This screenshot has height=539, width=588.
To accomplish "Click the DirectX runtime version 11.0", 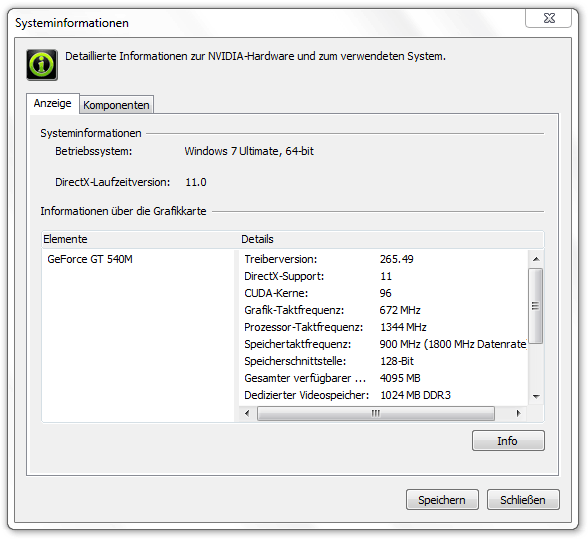I will click(196, 182).
